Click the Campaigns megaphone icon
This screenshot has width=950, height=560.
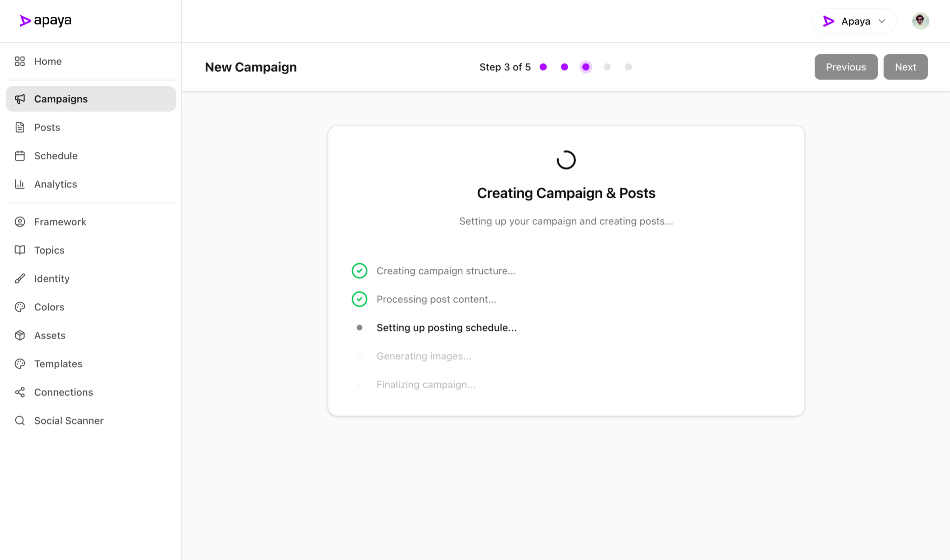pos(20,99)
